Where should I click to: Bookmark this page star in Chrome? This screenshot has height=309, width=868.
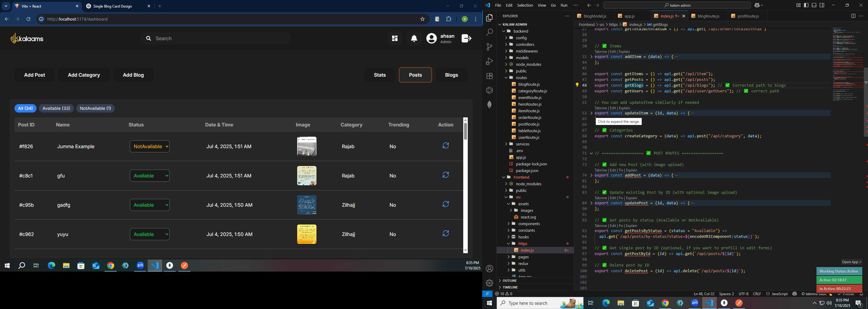(x=422, y=19)
